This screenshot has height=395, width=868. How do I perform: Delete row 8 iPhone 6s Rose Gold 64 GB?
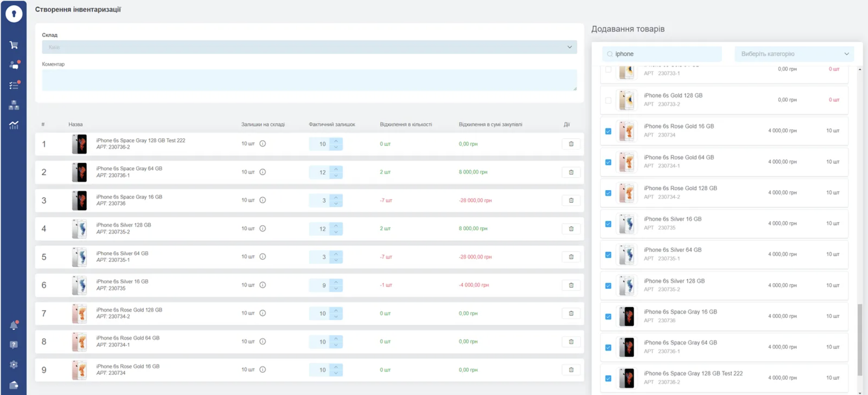click(x=571, y=341)
